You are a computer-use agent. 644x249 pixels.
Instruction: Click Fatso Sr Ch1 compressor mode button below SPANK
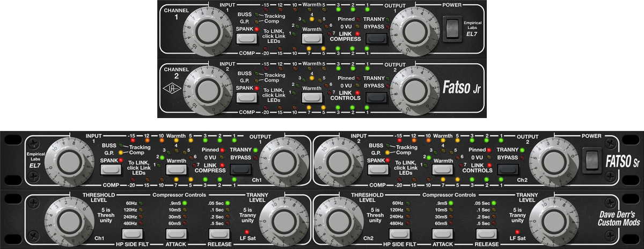click(x=110, y=170)
